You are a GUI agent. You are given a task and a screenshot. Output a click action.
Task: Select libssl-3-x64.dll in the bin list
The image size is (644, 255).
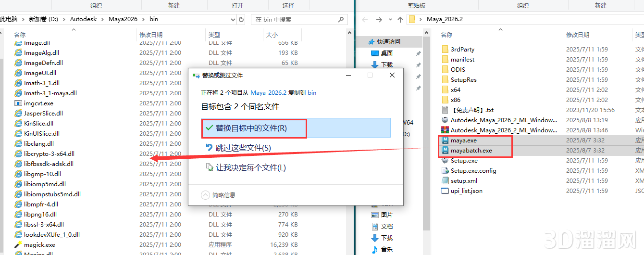44,225
